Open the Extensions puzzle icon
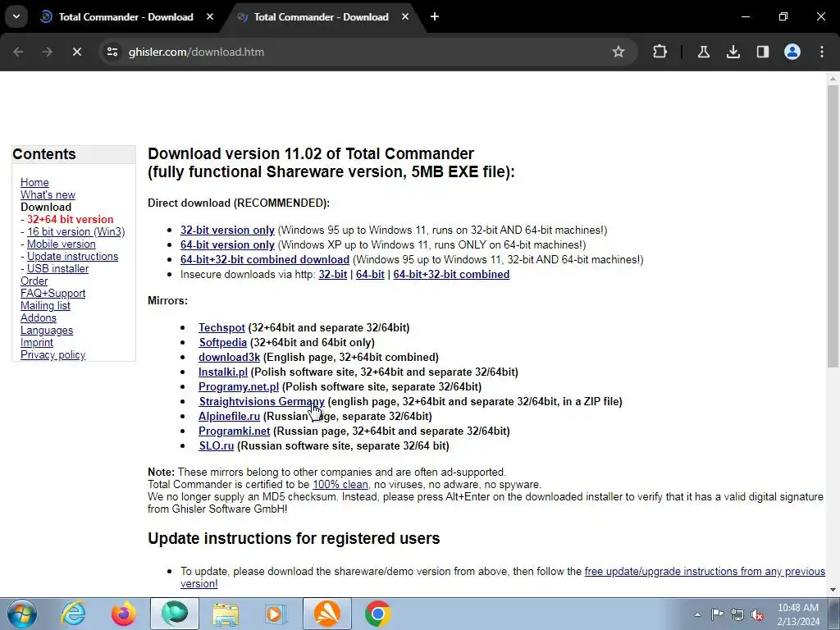 pyautogui.click(x=660, y=52)
